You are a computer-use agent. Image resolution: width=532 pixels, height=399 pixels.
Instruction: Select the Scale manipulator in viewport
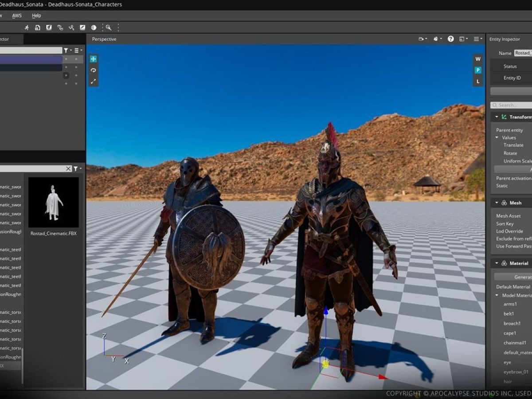tap(93, 82)
